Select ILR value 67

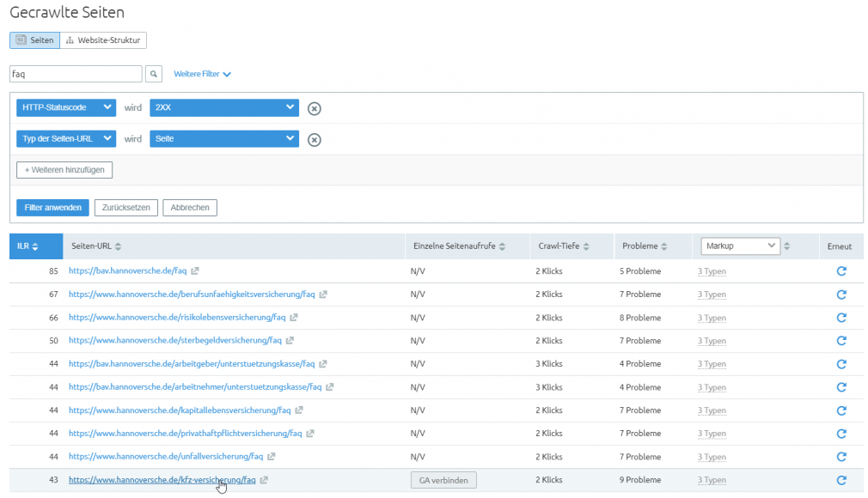coord(53,295)
